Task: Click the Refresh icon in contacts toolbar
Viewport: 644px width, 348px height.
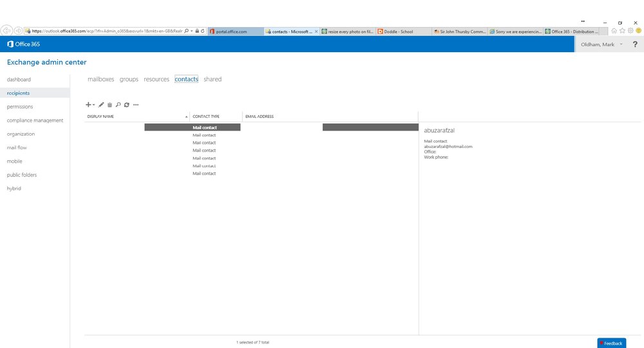Action: [126, 105]
